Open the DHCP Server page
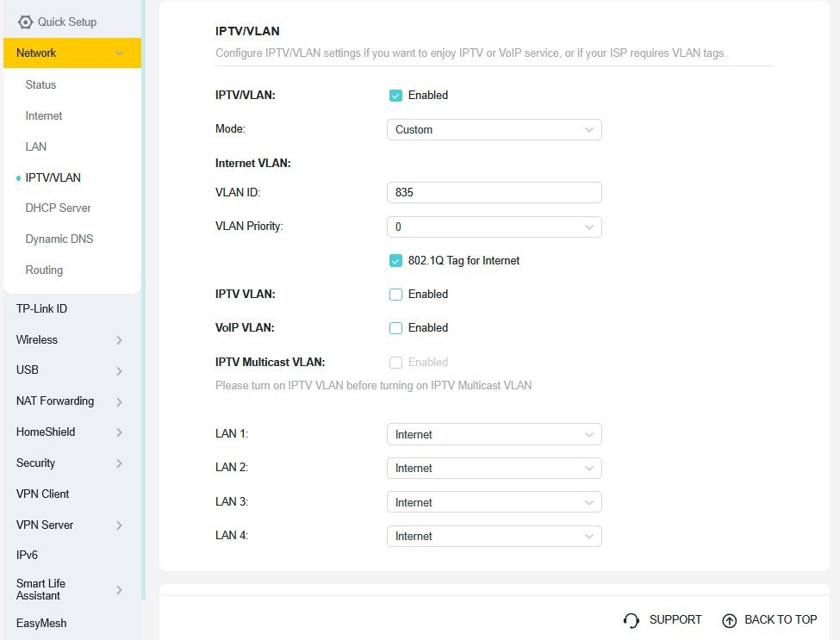 (58, 208)
